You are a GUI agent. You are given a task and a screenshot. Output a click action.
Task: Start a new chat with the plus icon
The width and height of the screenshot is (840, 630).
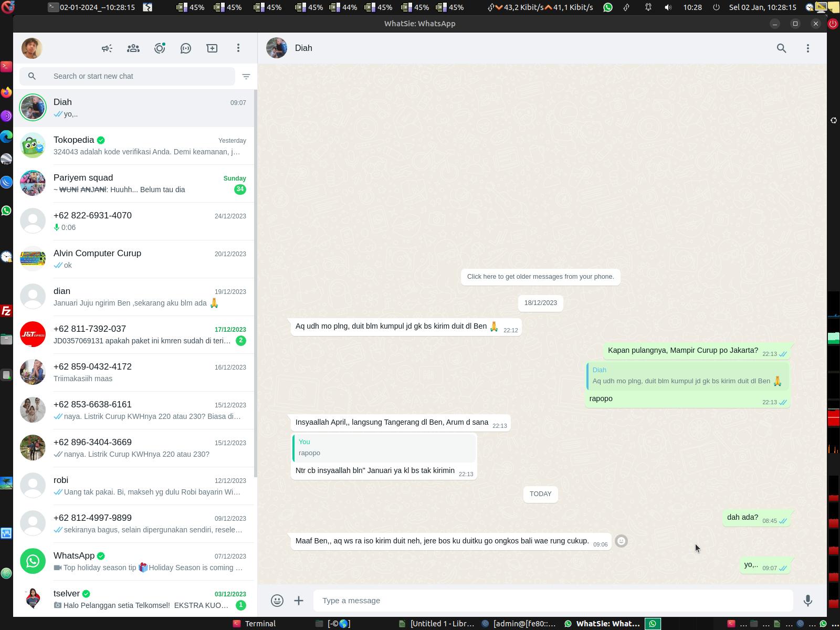coord(212,48)
